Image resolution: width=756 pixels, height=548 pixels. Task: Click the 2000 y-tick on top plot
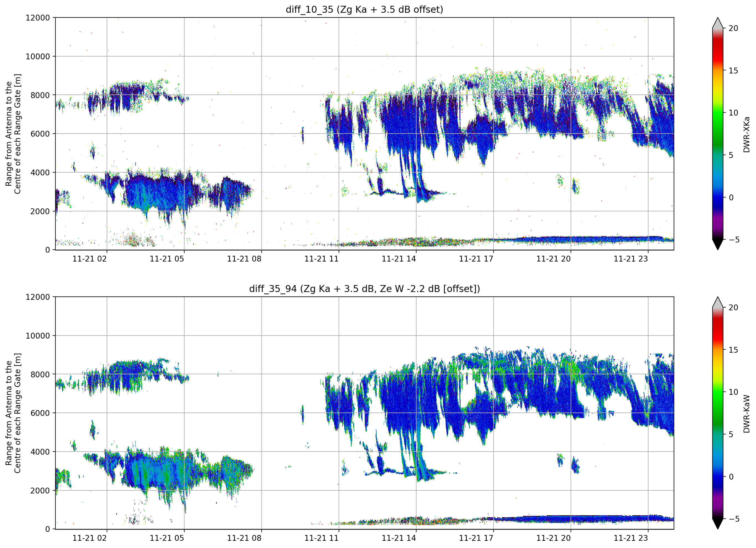click(40, 211)
